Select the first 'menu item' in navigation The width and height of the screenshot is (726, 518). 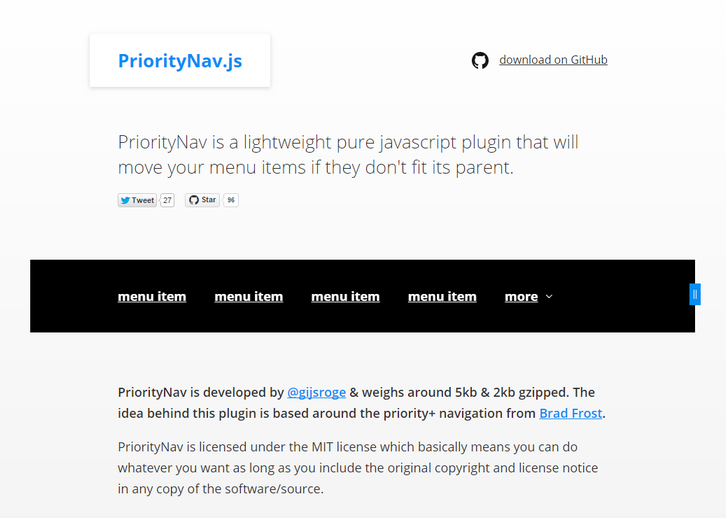(152, 296)
